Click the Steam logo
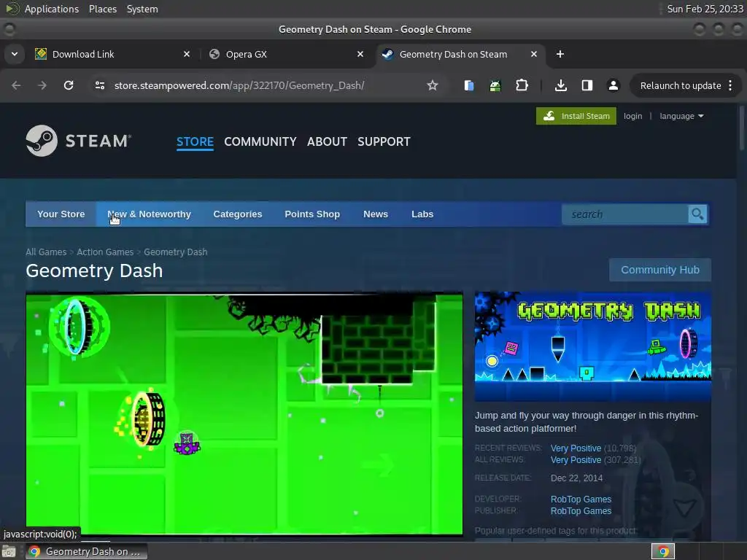 tap(79, 141)
